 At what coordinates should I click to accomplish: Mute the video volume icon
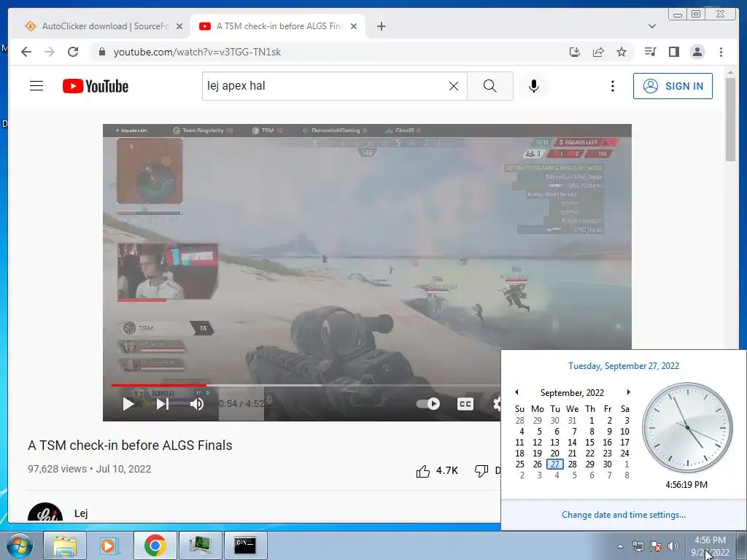[x=197, y=404]
